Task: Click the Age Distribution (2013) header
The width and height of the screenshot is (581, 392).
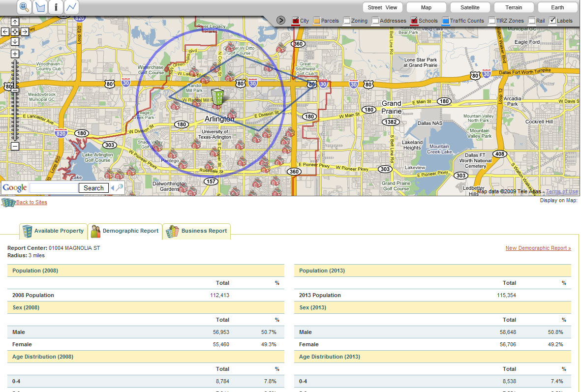Action: (433, 357)
